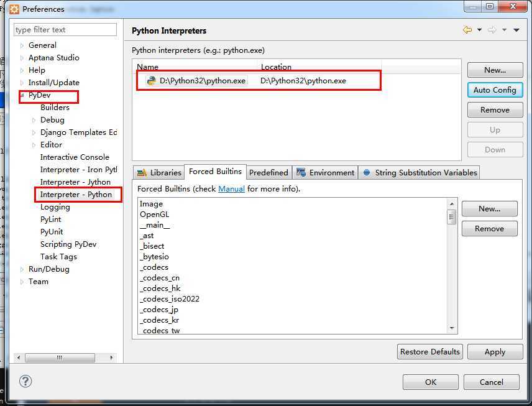Cancel the Preferences dialog
Screen dimensions: 532x406
pyautogui.click(x=491, y=382)
